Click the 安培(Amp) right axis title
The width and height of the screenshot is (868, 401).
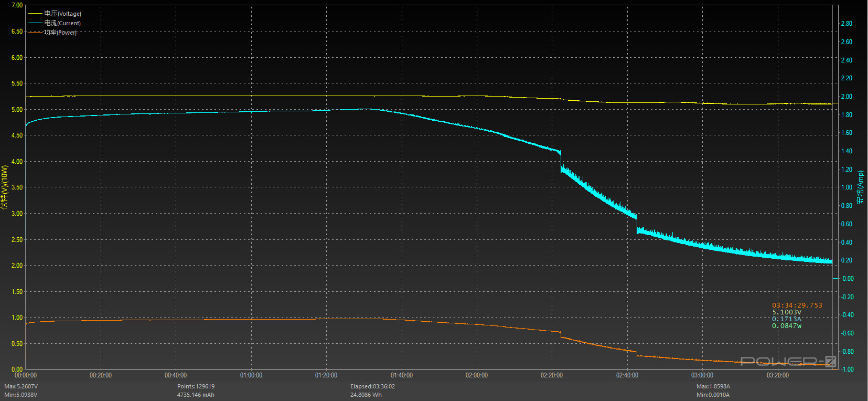pyautogui.click(x=860, y=187)
